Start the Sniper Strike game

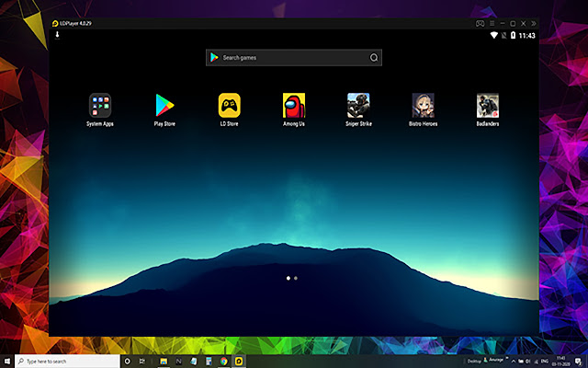pyautogui.click(x=358, y=106)
